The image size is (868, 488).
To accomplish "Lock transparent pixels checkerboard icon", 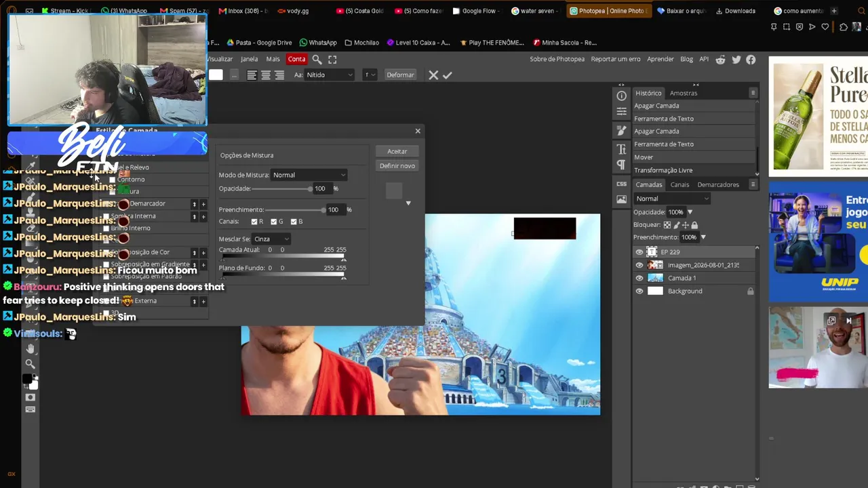I will pos(667,225).
